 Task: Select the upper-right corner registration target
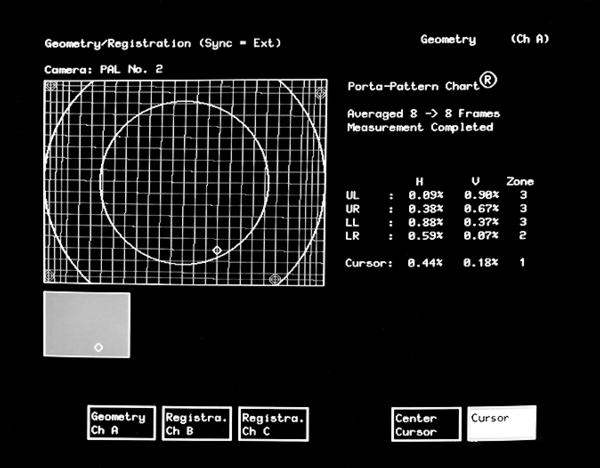[321, 92]
